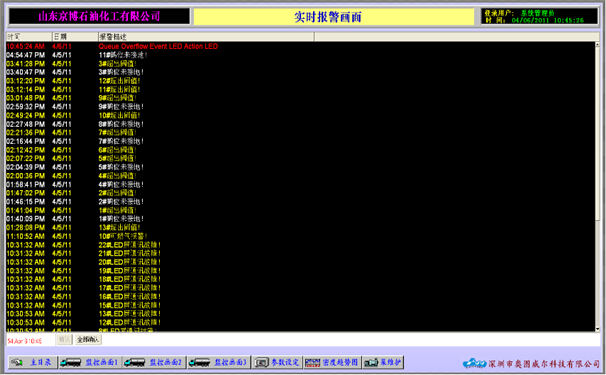
Task: Select the alarm logged at 02:59:32 PM
Action: tap(300, 107)
